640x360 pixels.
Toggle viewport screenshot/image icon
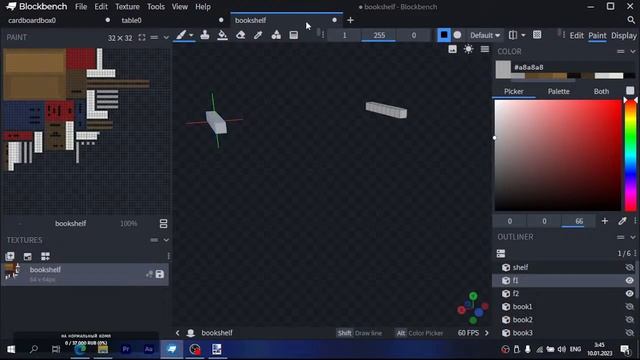tap(452, 49)
